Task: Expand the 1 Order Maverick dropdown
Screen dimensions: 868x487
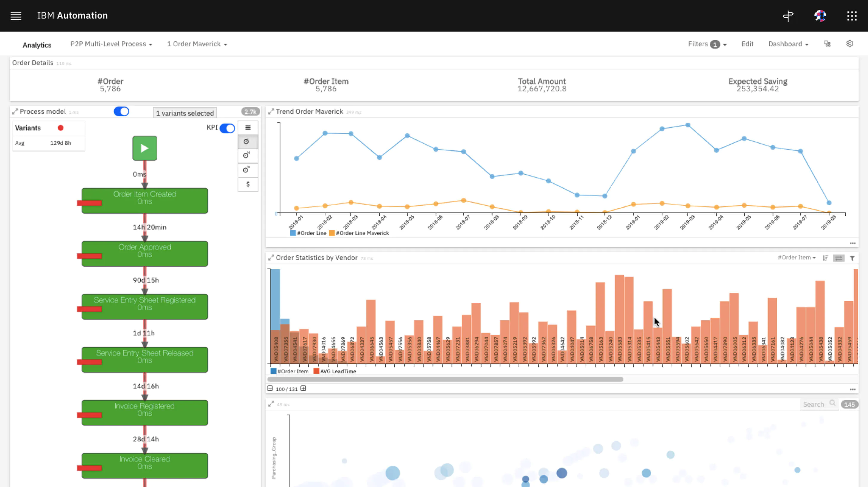Action: click(197, 44)
